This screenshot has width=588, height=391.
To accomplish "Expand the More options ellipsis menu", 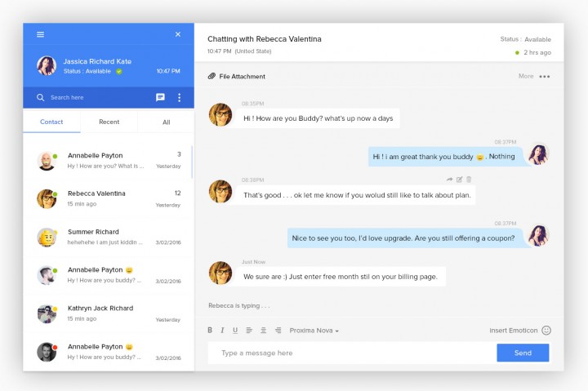I will click(545, 77).
